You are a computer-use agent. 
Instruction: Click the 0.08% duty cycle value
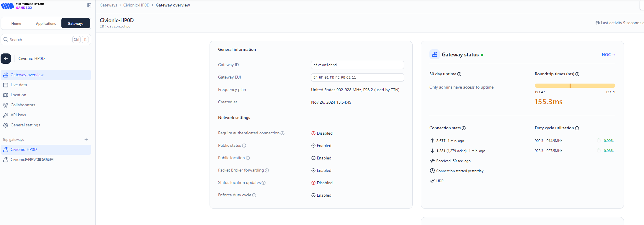(x=609, y=151)
